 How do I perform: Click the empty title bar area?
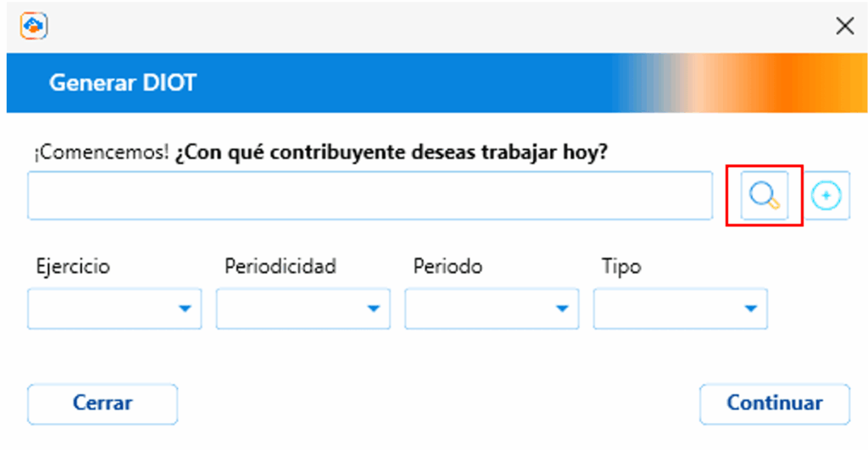[424, 26]
